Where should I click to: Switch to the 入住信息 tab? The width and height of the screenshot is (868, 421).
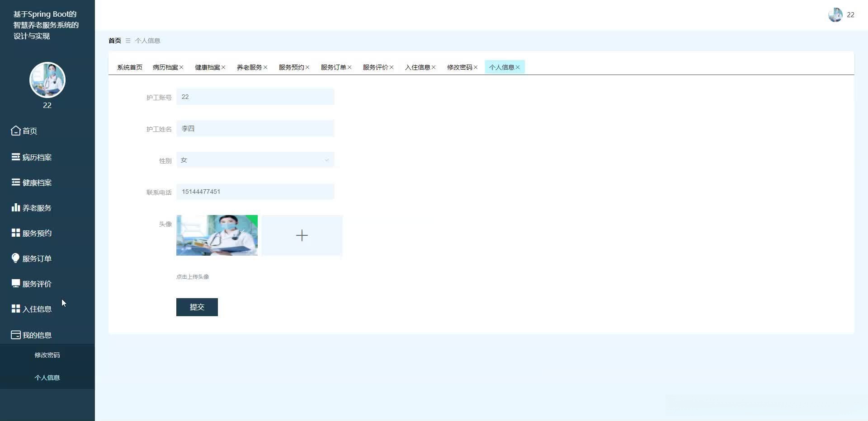click(418, 67)
